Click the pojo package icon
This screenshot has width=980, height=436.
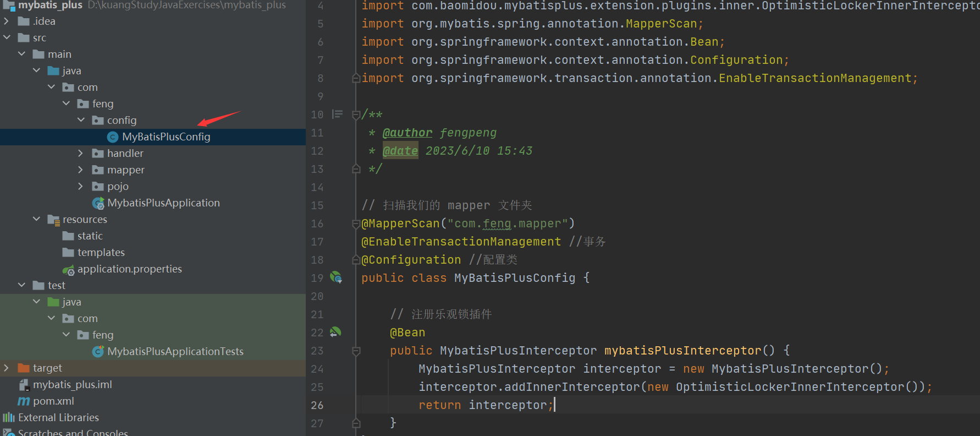[98, 187]
